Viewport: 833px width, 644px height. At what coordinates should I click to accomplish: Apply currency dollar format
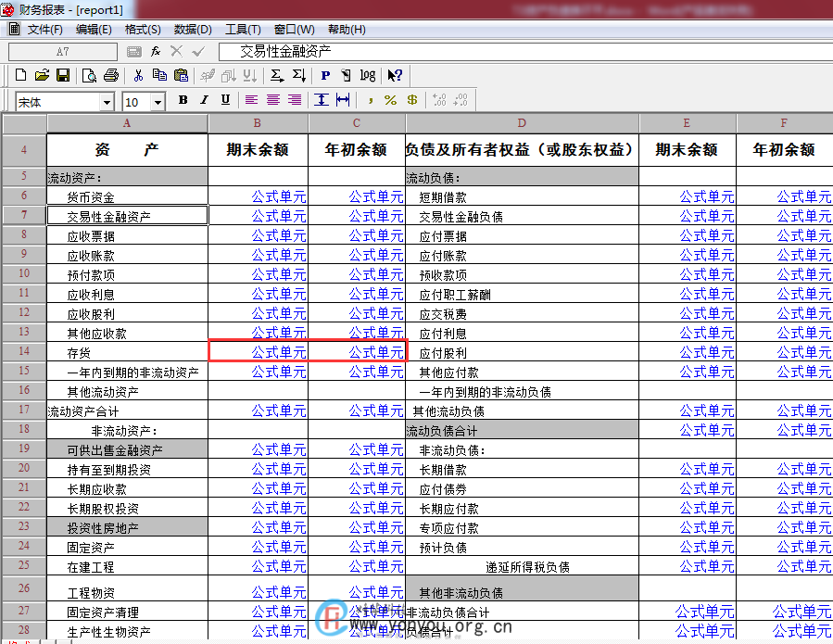point(411,100)
